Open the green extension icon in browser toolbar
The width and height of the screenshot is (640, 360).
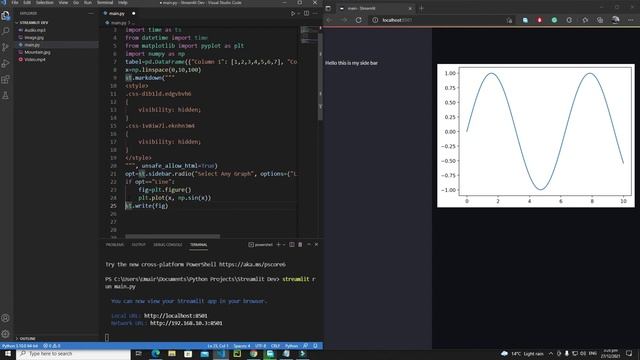click(554, 20)
